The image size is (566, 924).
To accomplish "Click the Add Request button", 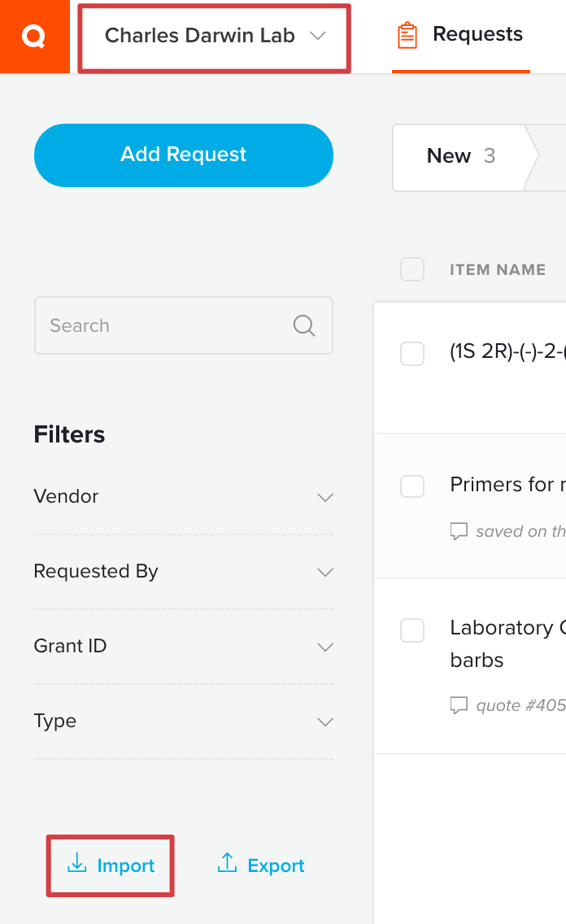I will [184, 155].
